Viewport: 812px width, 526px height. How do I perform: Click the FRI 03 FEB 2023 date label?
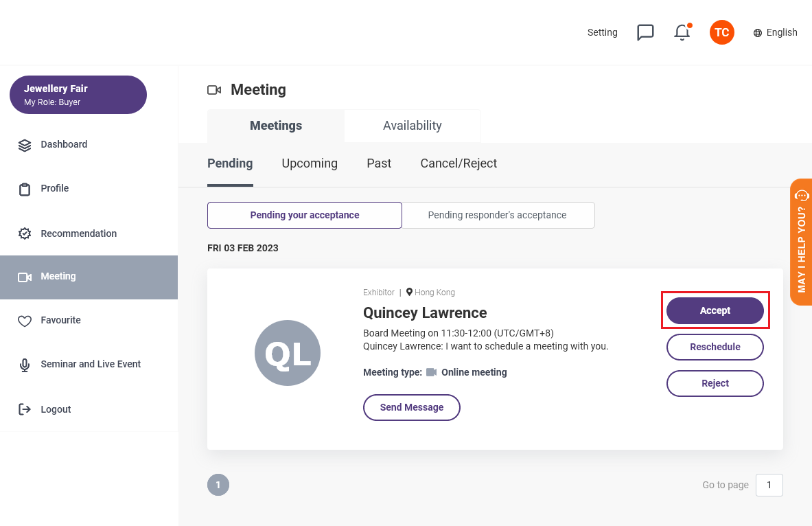click(243, 248)
